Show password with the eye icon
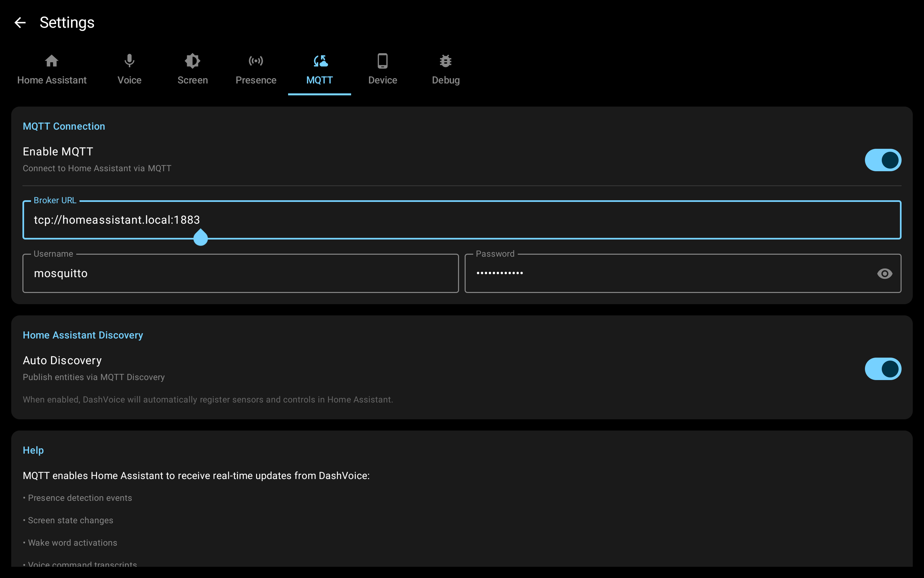Image resolution: width=924 pixels, height=578 pixels. pos(884,274)
